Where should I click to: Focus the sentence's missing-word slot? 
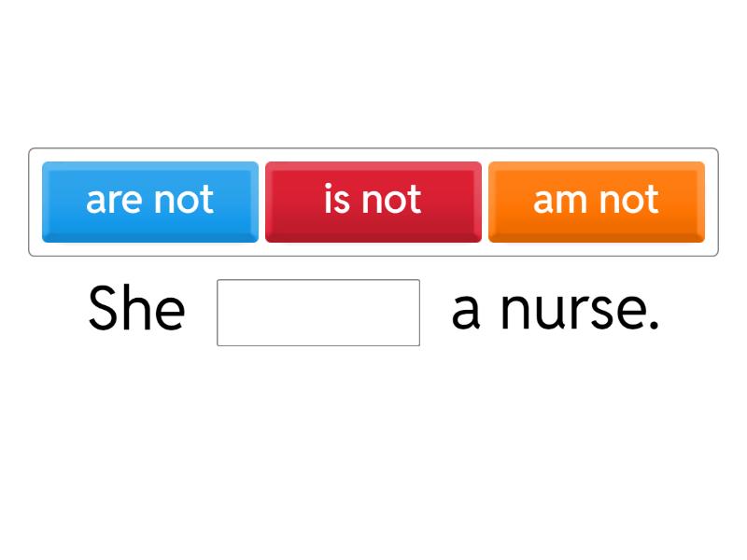tap(318, 313)
